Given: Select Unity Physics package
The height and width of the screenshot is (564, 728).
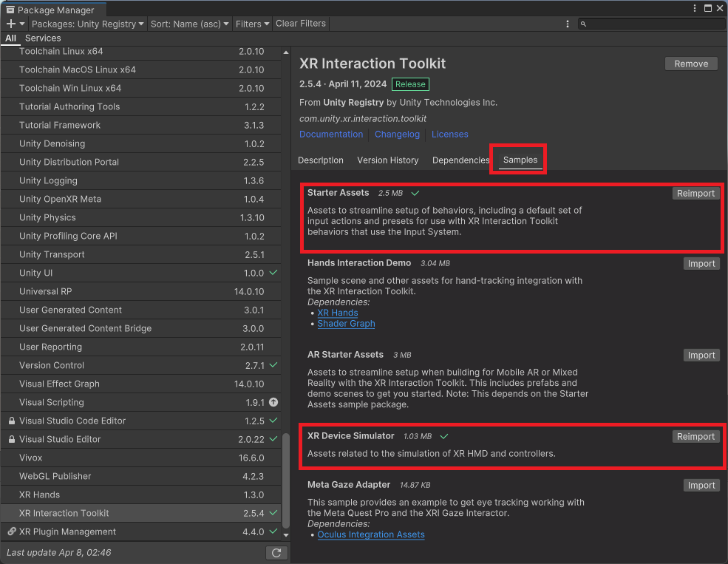Looking at the screenshot, I should pyautogui.click(x=140, y=218).
